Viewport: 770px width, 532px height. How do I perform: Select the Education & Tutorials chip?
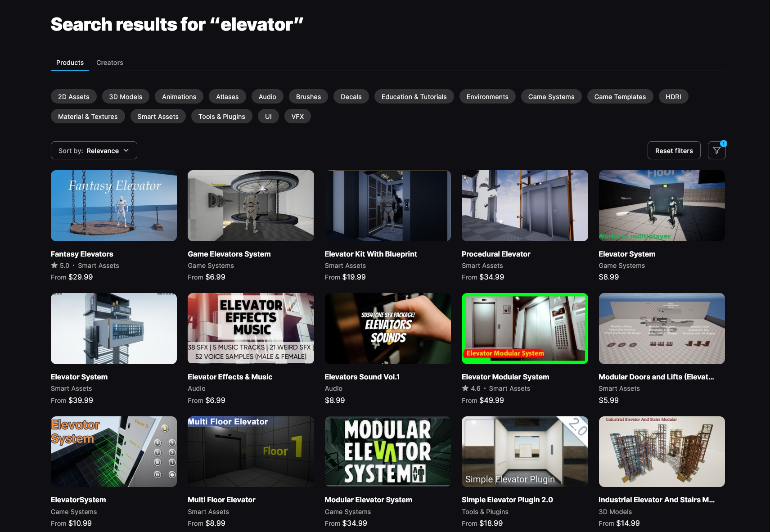pos(414,97)
